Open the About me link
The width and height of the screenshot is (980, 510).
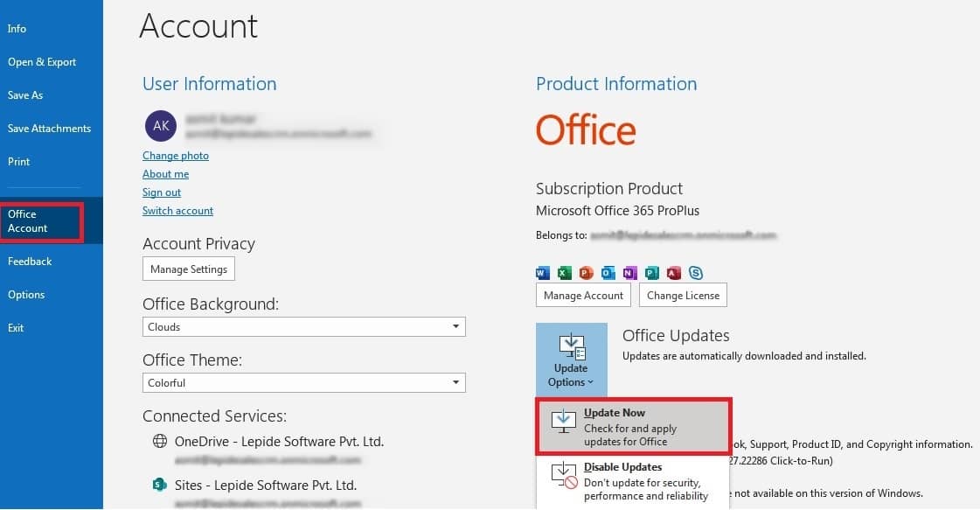(165, 174)
